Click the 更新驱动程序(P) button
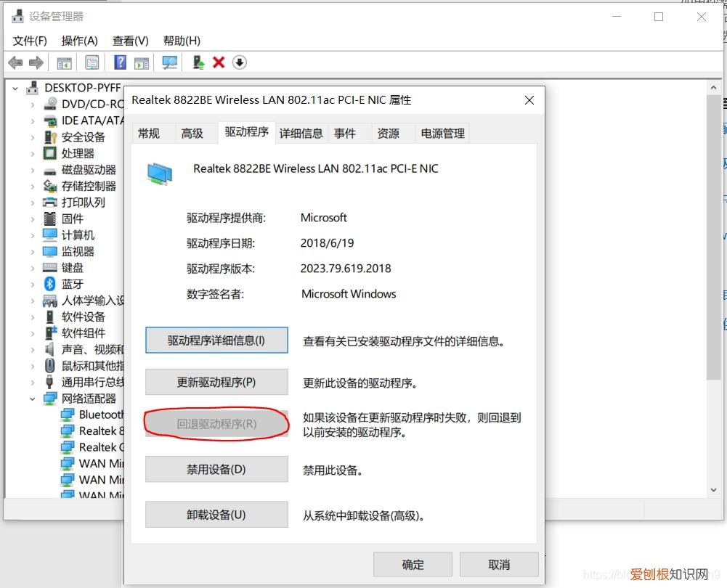727x588 pixels. (x=216, y=382)
